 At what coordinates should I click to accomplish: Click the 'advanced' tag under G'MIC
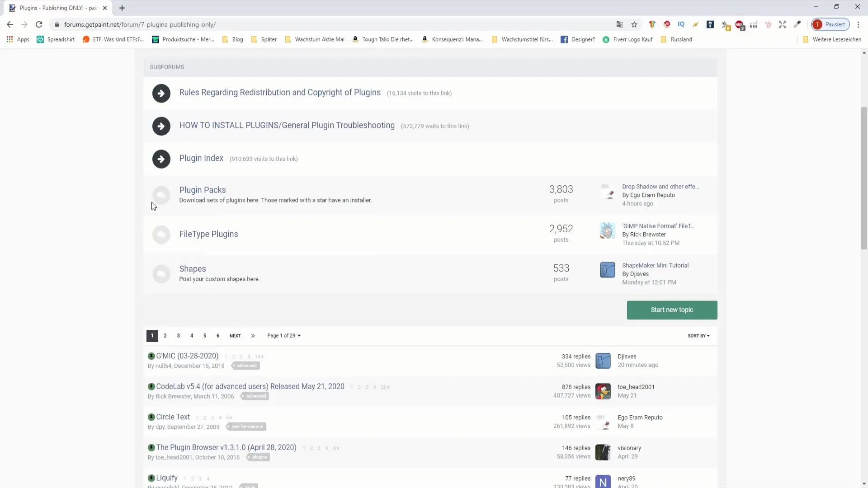click(246, 366)
